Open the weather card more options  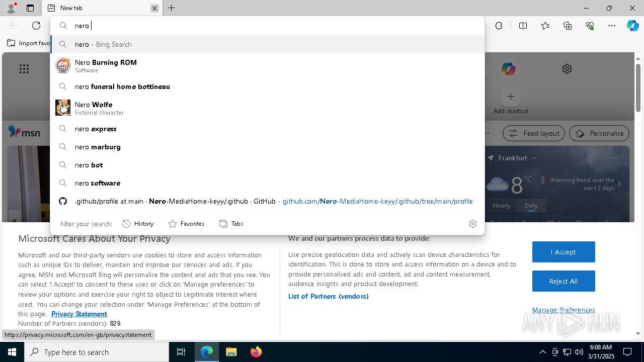click(614, 158)
